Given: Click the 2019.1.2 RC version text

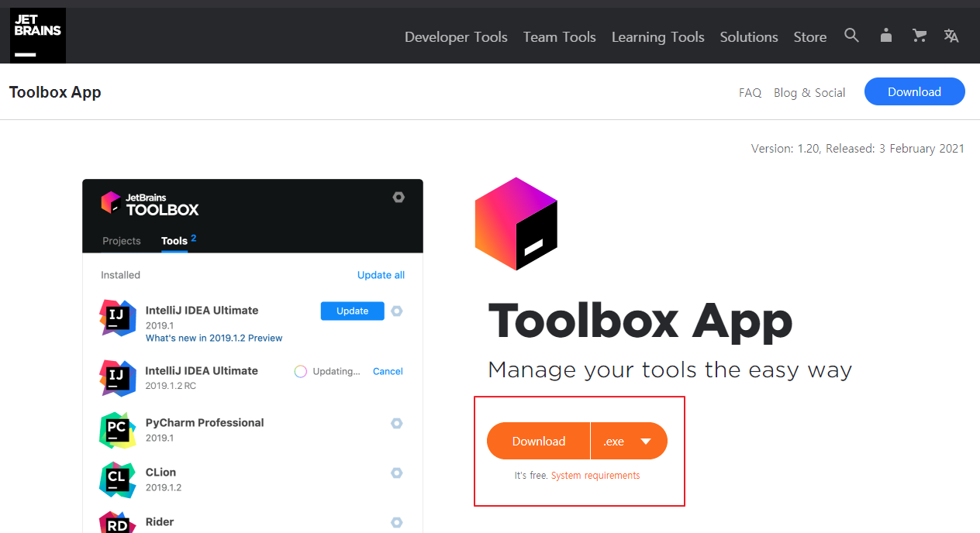Looking at the screenshot, I should (x=171, y=386).
